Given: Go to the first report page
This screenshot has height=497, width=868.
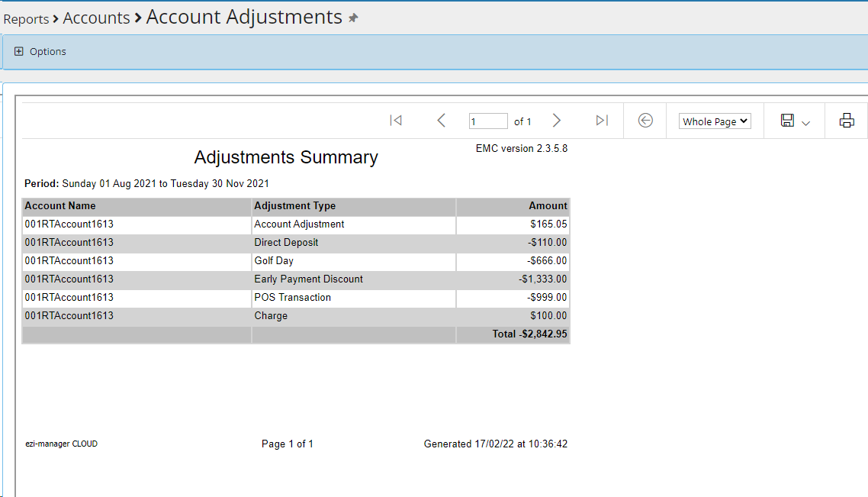Looking at the screenshot, I should pyautogui.click(x=395, y=121).
